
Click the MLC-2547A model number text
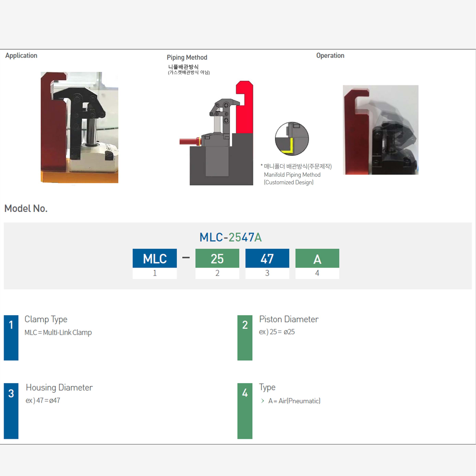point(230,237)
